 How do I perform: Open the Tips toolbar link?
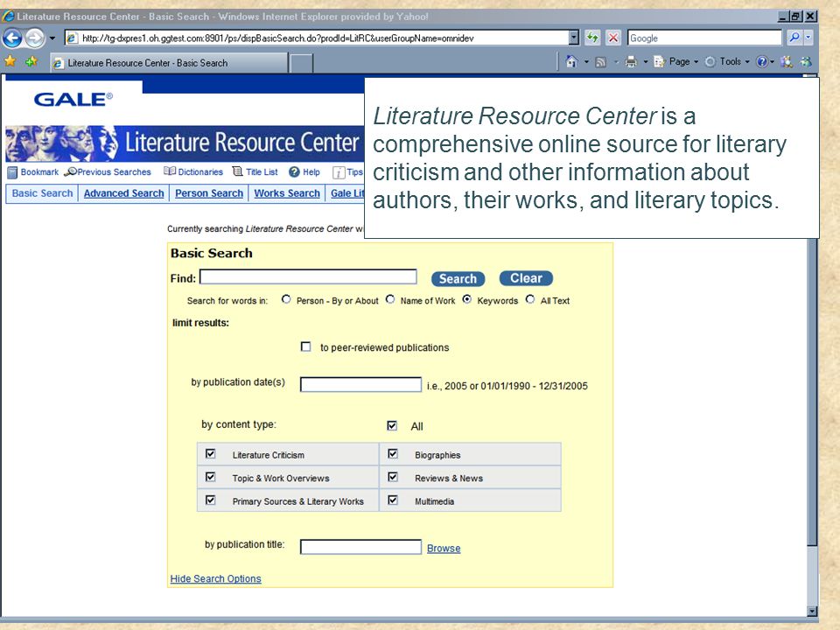pos(347,172)
